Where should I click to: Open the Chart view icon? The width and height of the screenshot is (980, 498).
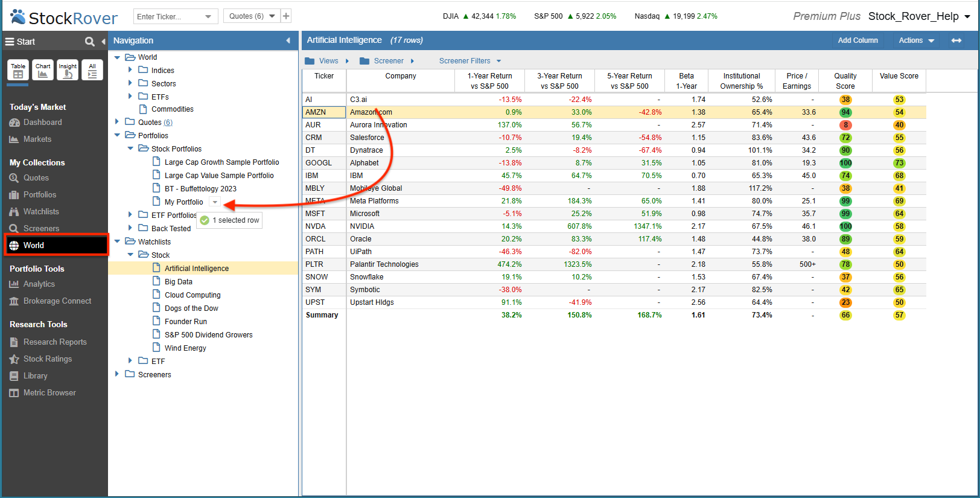click(43, 70)
